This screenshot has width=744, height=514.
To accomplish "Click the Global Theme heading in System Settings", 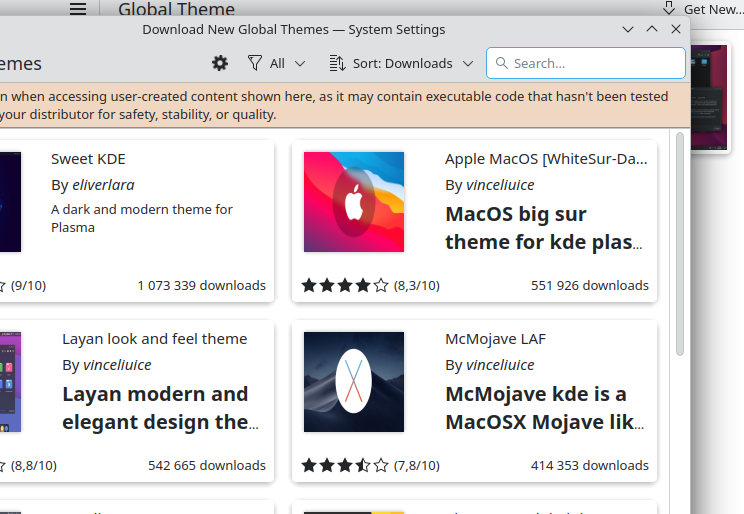I will pyautogui.click(x=176, y=9).
